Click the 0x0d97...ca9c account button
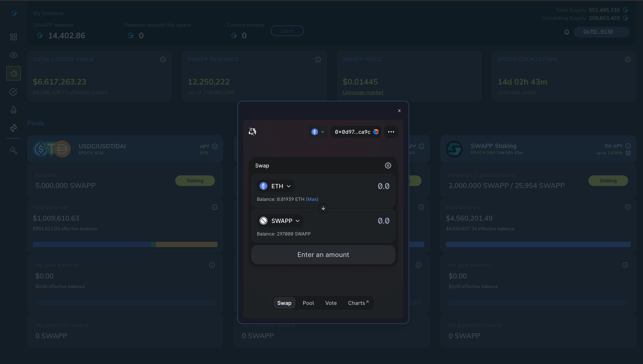Screen dimensions: 643x364 point(356,132)
